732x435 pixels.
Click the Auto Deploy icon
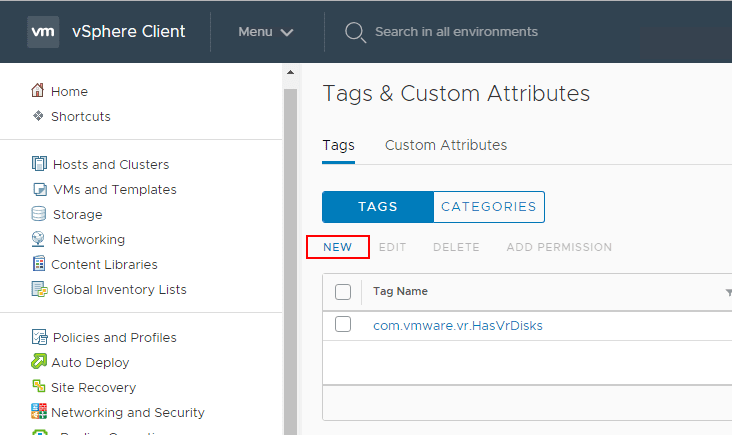(39, 362)
